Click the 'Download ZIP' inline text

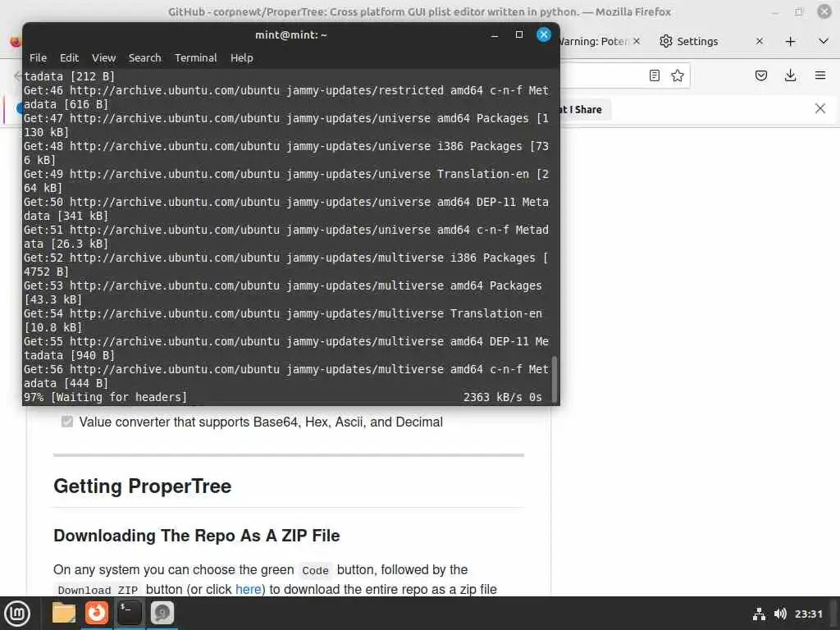click(x=98, y=590)
